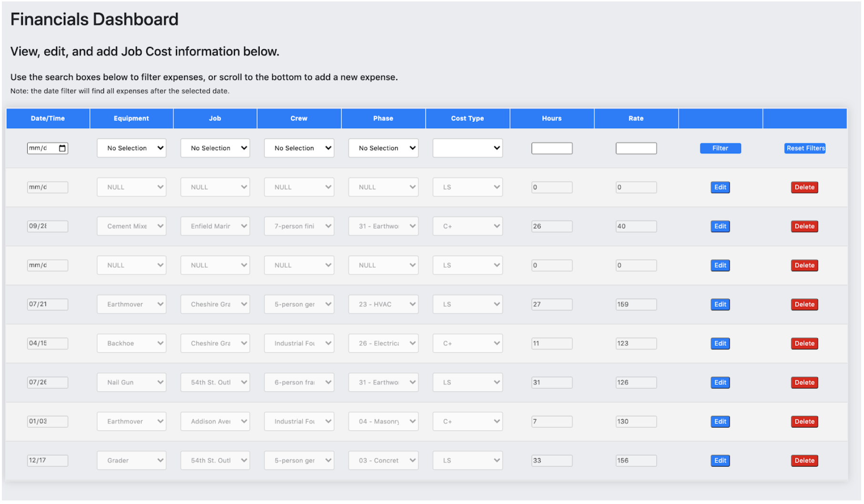The width and height of the screenshot is (864, 504).
Task: Click the blue Filter button
Action: (720, 148)
